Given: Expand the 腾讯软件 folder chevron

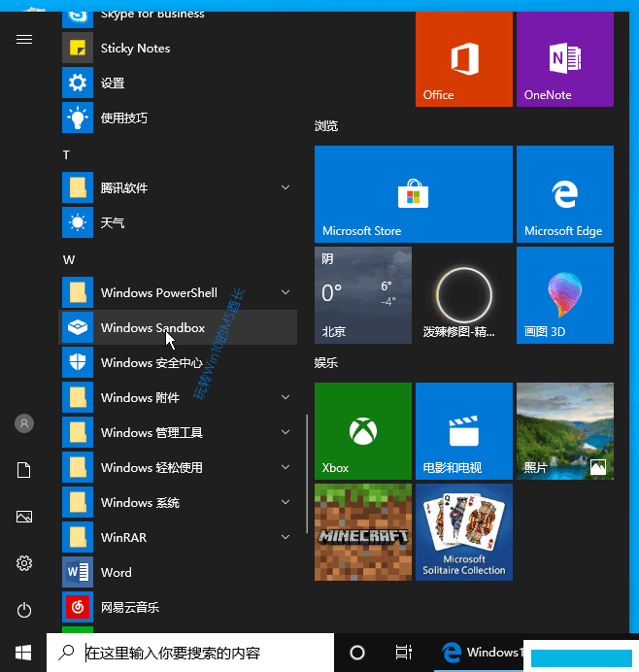Looking at the screenshot, I should tap(286, 187).
